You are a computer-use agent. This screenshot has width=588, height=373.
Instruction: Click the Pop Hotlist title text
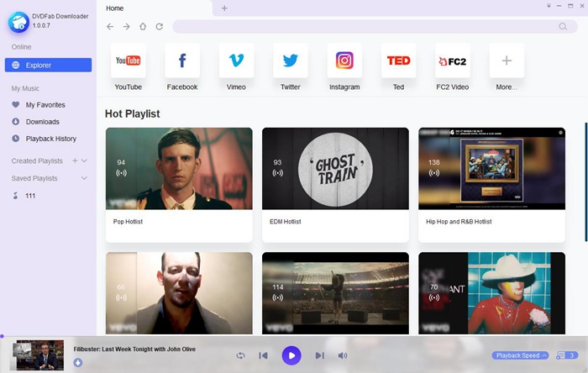(128, 222)
